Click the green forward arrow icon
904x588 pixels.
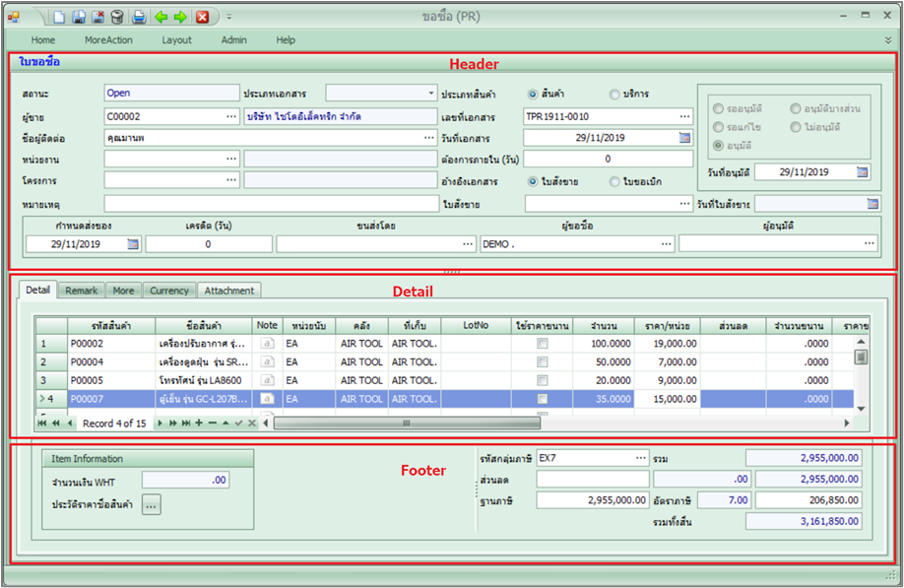[x=180, y=17]
